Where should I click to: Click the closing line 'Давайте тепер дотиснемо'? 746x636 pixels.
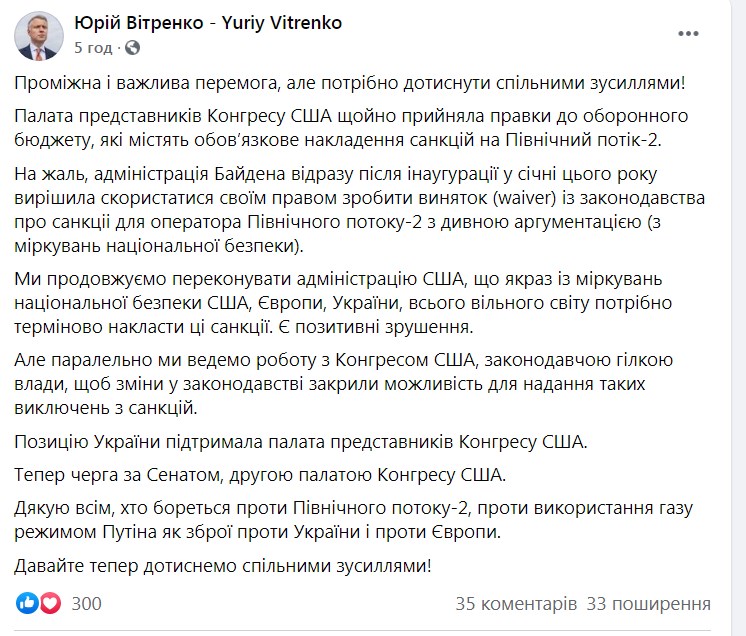[x=223, y=566]
